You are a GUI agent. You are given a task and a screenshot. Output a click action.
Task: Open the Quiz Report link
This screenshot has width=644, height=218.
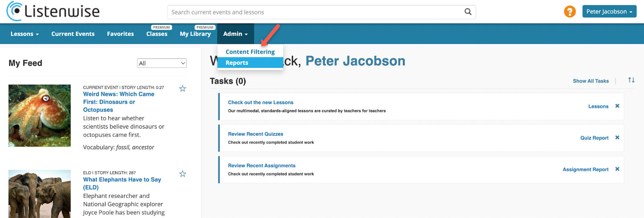coord(594,138)
